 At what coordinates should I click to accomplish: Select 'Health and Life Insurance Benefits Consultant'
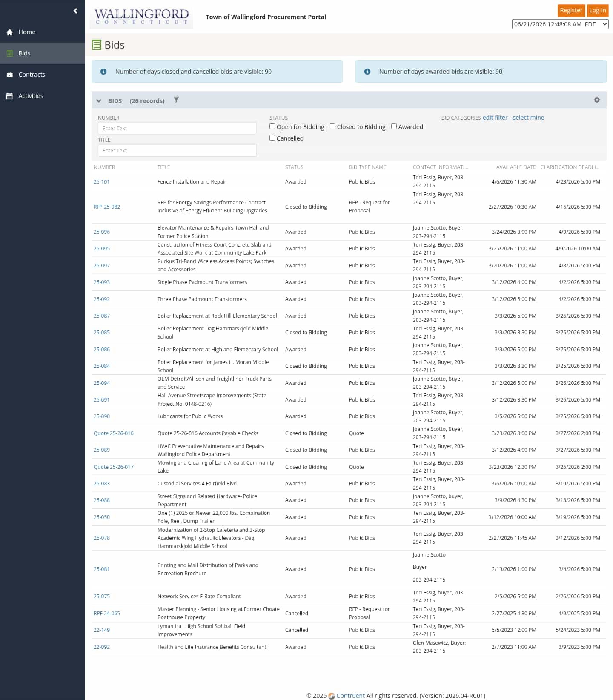(x=212, y=647)
